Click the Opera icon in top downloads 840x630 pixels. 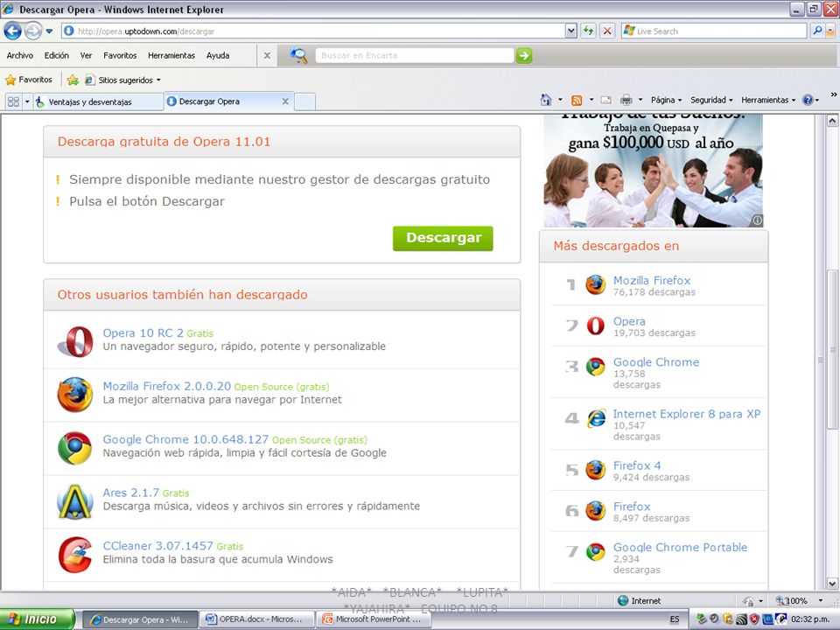[x=595, y=325]
